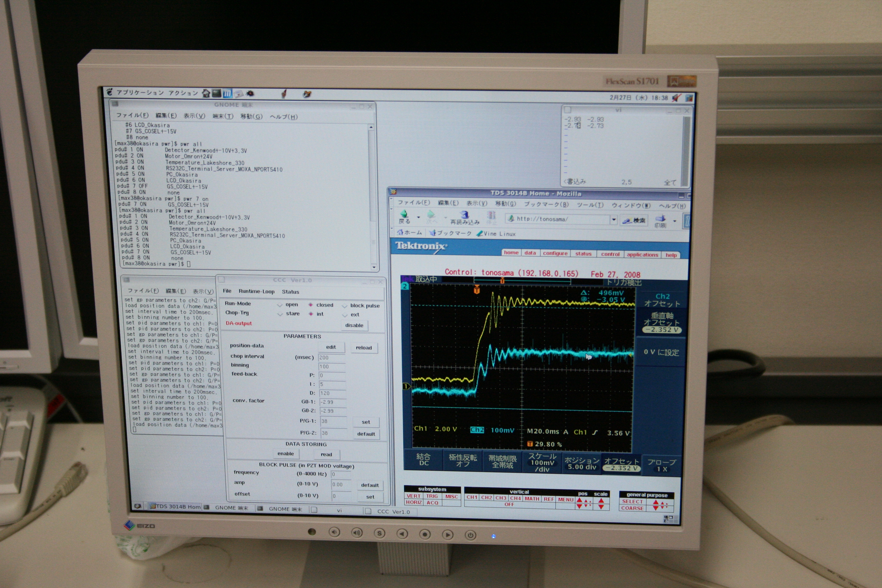Viewport: 882px width, 588px height.
Task: Click general purpose large up arrow
Action: click(x=655, y=502)
